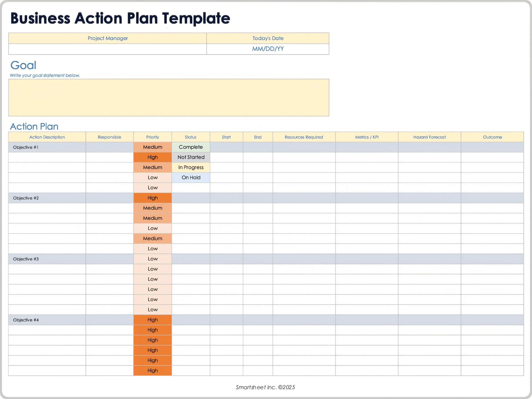Click the empty Project Manager name field
The image size is (532, 399).
[108, 49]
